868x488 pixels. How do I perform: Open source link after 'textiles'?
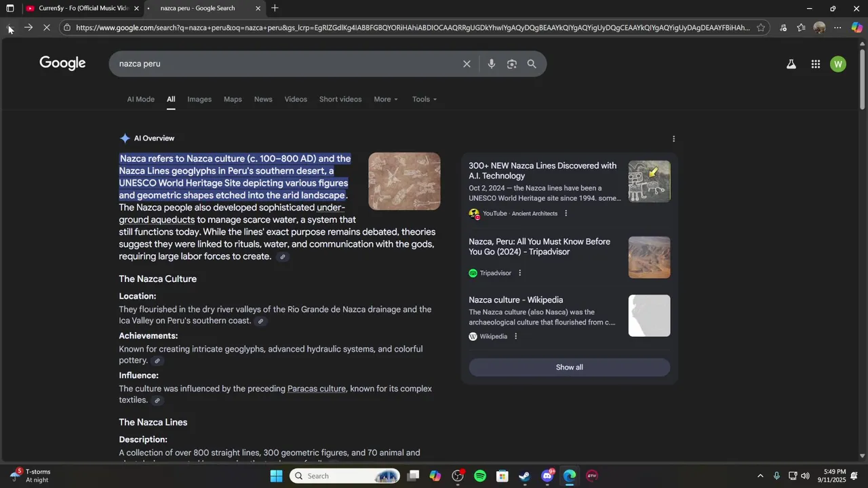click(x=157, y=401)
